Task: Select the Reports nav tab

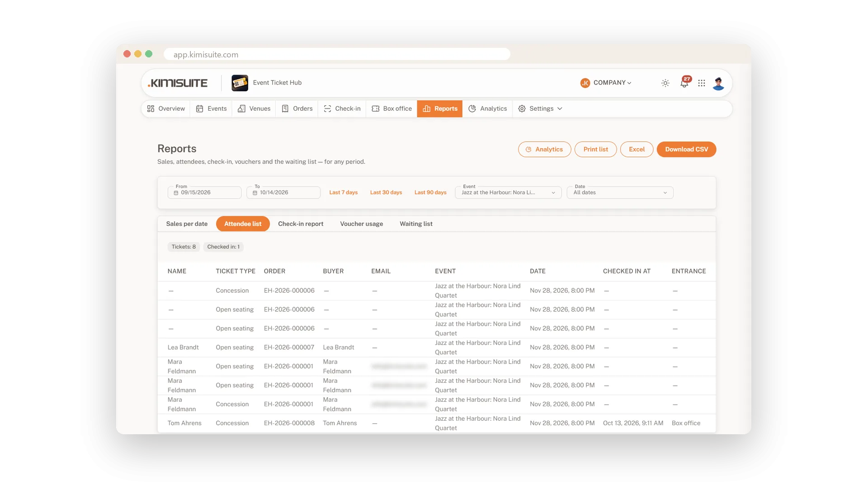Action: point(440,109)
